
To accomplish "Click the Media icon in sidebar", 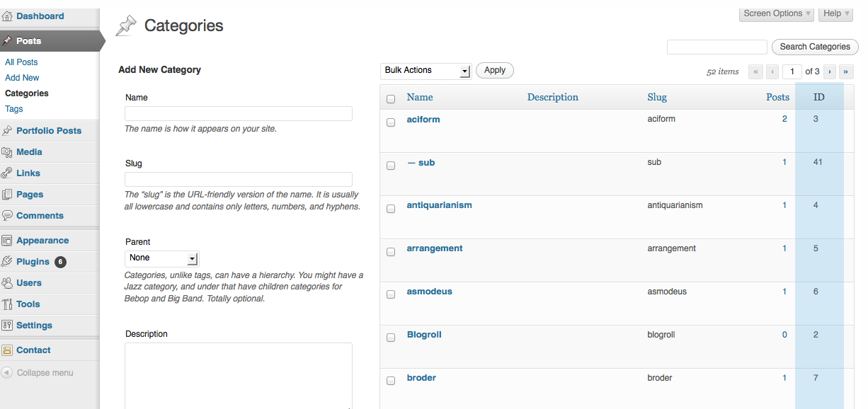I will pyautogui.click(x=7, y=152).
